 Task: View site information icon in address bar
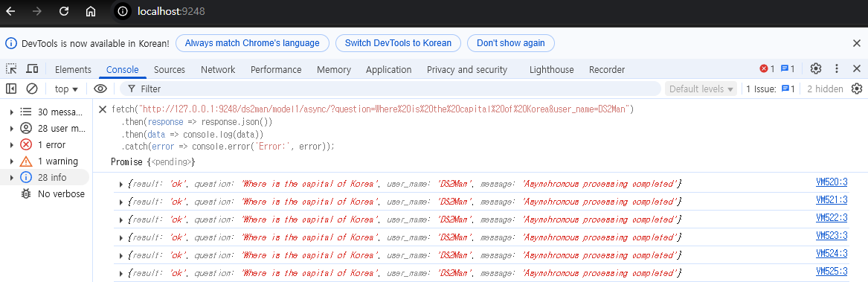click(x=122, y=11)
